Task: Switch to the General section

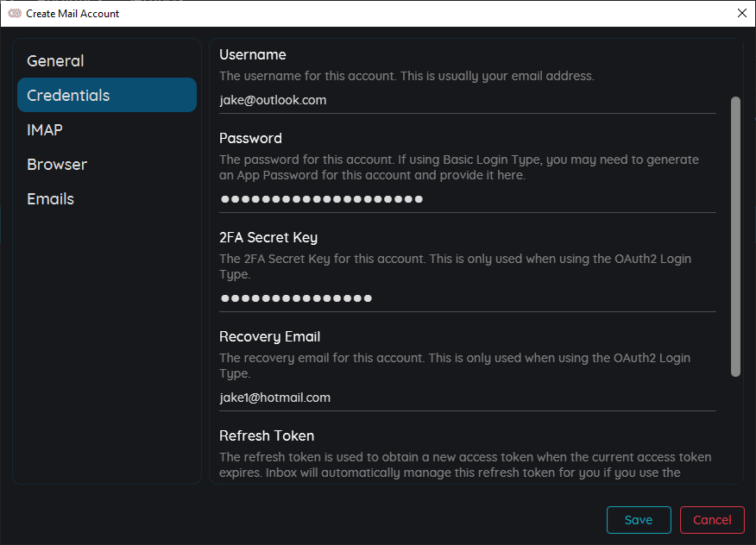Action: tap(55, 60)
